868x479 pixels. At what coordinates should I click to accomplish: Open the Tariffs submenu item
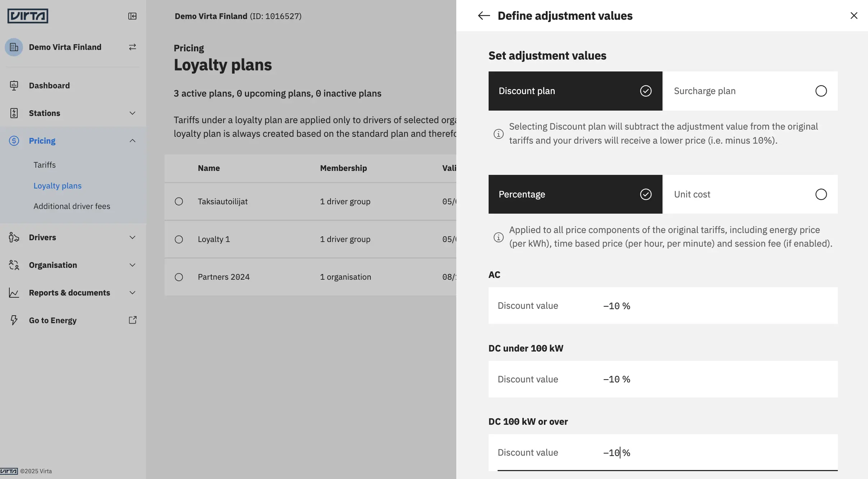pos(45,165)
